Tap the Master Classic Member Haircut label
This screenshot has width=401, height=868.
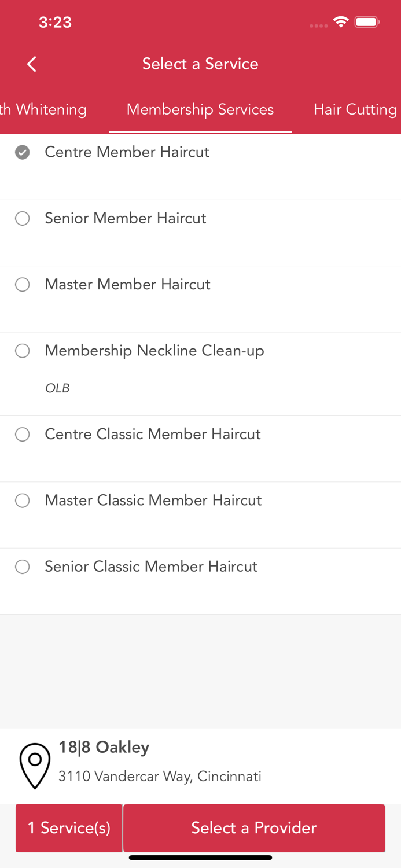(x=153, y=501)
